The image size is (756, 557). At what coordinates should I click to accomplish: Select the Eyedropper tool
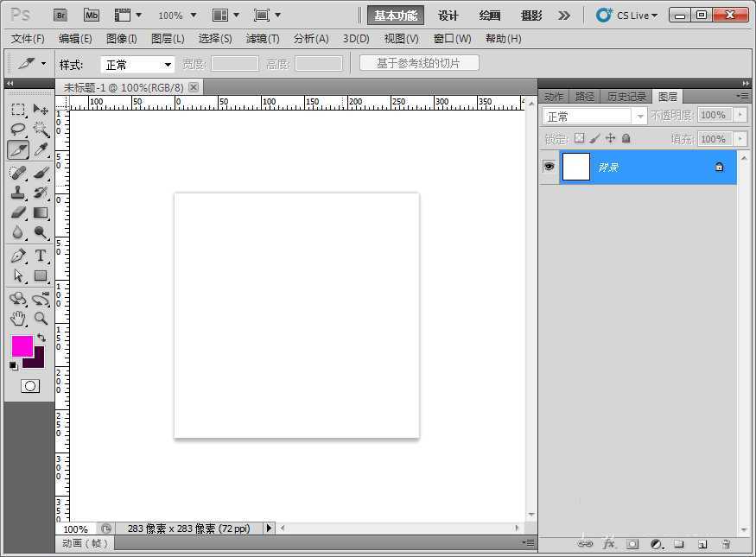tap(41, 150)
